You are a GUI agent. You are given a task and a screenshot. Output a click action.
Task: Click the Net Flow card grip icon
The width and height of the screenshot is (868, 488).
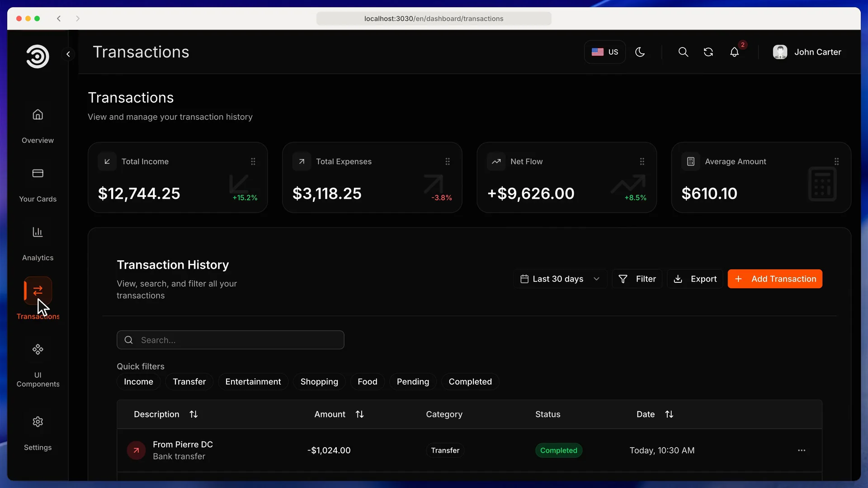(x=642, y=161)
